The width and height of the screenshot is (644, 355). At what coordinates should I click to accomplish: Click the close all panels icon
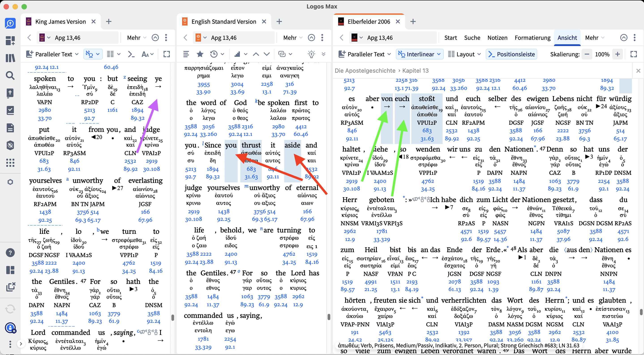click(x=10, y=287)
